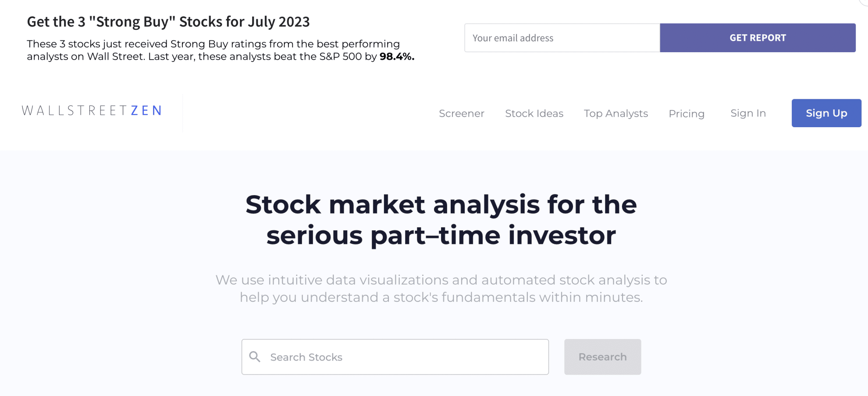Click the subtext about data visualizations
This screenshot has width=868, height=396.
[x=441, y=288]
